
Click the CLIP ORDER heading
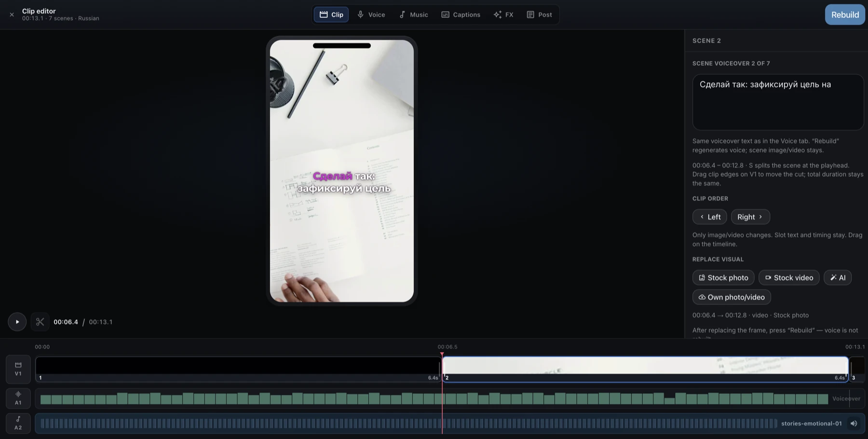710,198
